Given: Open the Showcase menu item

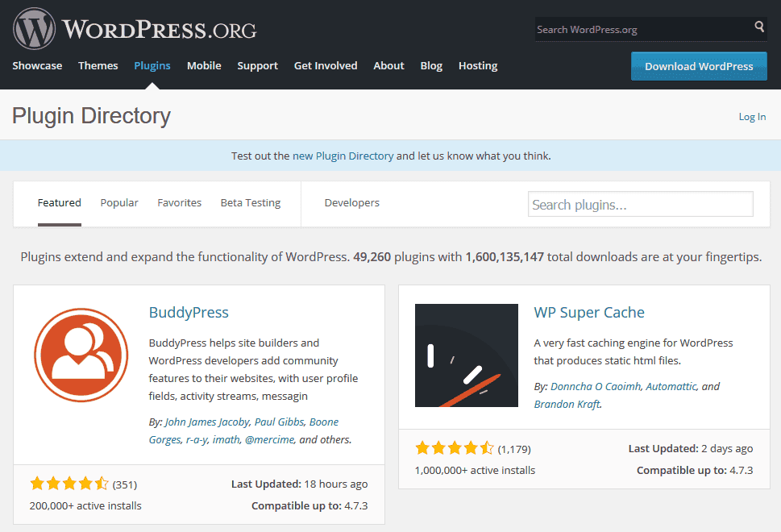Looking at the screenshot, I should click(37, 66).
